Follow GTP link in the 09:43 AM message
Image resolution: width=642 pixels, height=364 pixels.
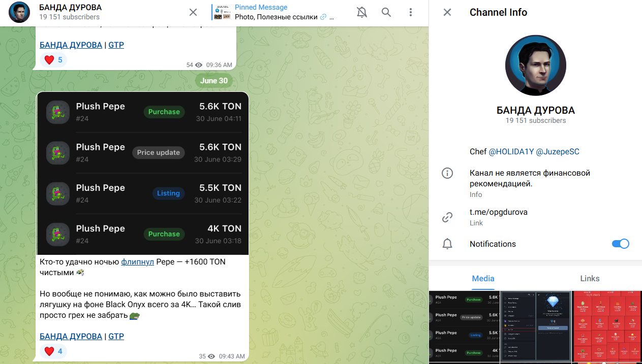click(116, 336)
